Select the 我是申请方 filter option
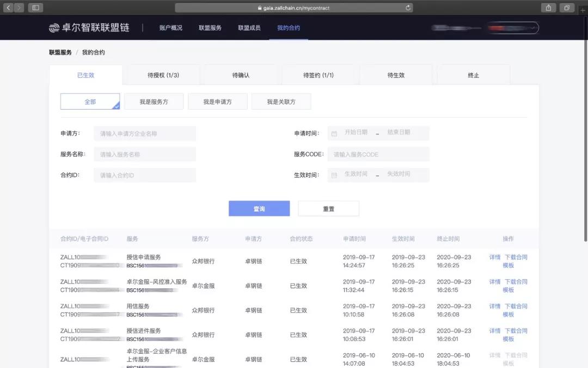This screenshot has height=368, width=588. pyautogui.click(x=217, y=102)
